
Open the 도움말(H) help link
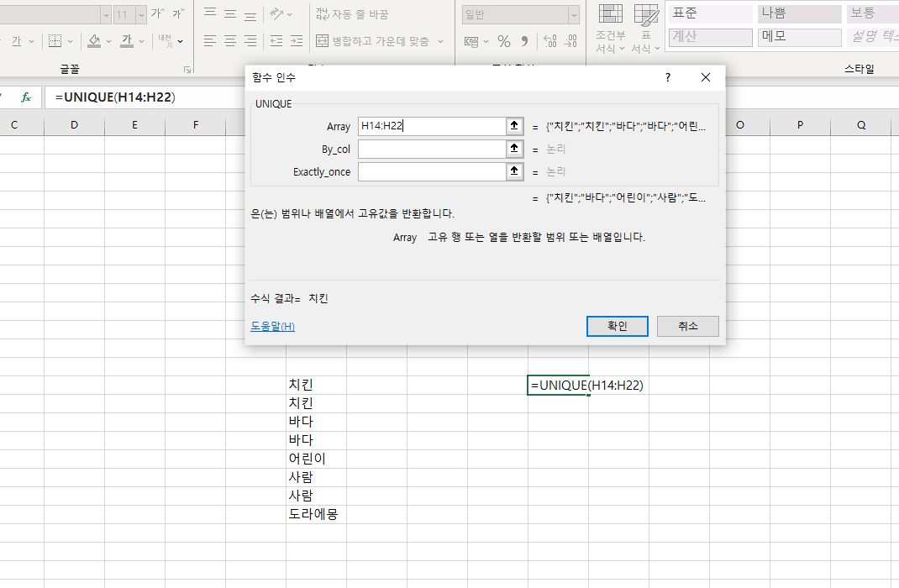(x=271, y=326)
